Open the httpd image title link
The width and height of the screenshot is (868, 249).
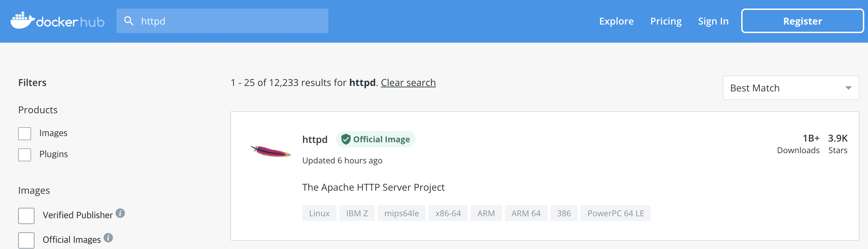(315, 139)
